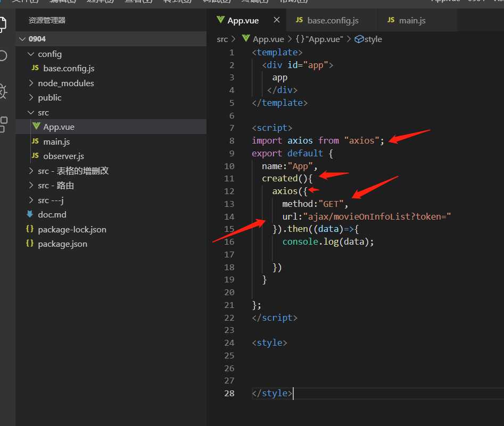Click the JS icon on main.js tab
The height and width of the screenshot is (426, 504).
click(x=391, y=20)
